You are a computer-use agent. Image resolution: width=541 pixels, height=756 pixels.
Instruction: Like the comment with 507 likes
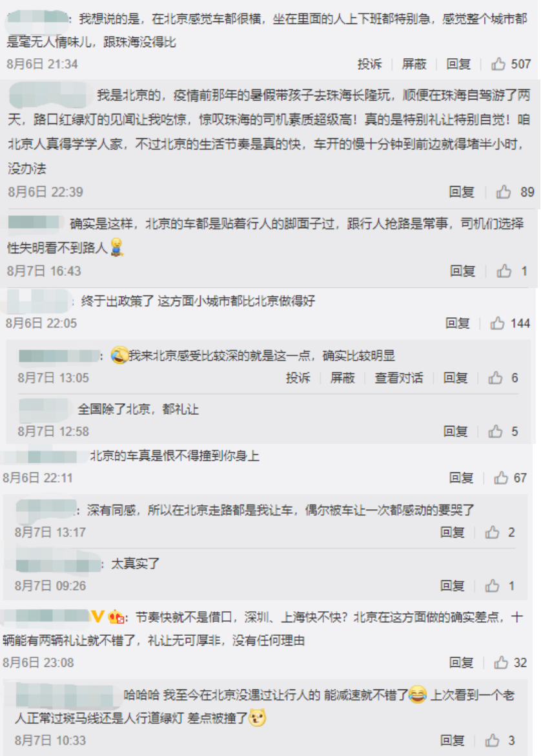[498, 63]
